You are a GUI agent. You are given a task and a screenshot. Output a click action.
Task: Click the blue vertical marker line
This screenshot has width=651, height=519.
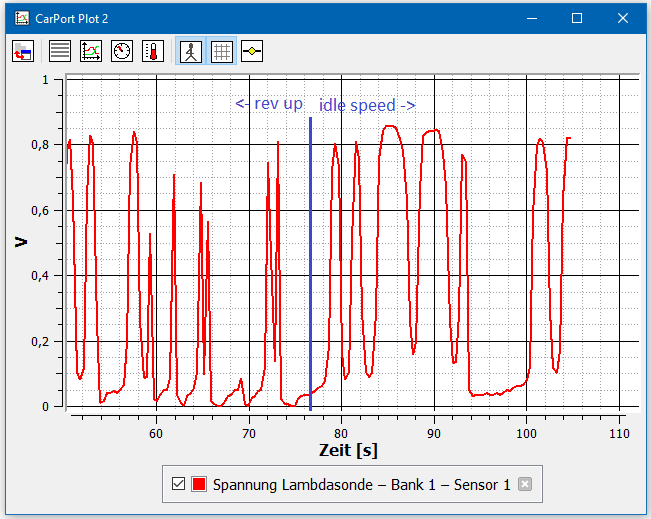click(x=310, y=260)
